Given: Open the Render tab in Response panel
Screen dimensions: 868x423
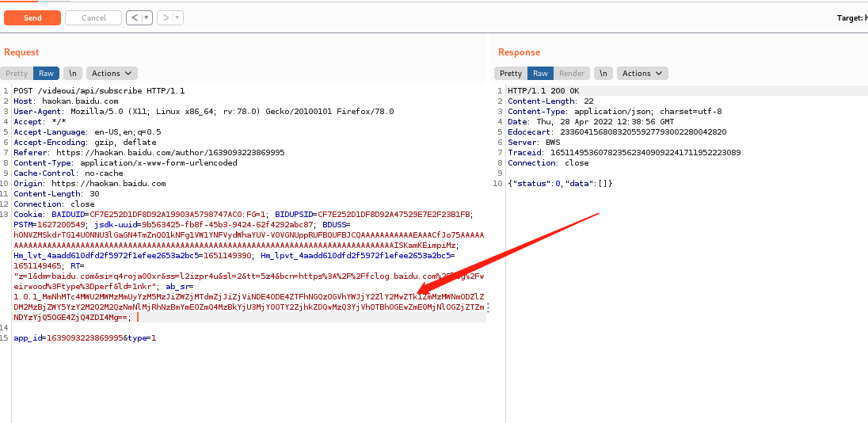Looking at the screenshot, I should [x=572, y=73].
